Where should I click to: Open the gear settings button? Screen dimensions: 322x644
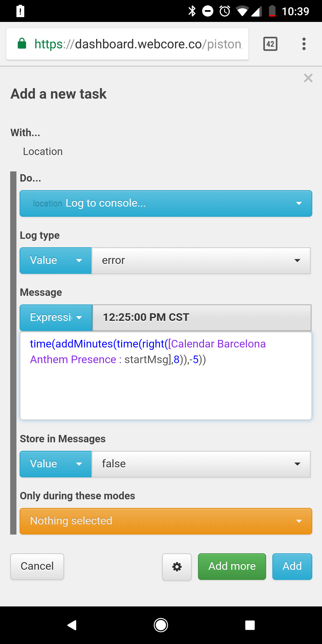click(177, 566)
